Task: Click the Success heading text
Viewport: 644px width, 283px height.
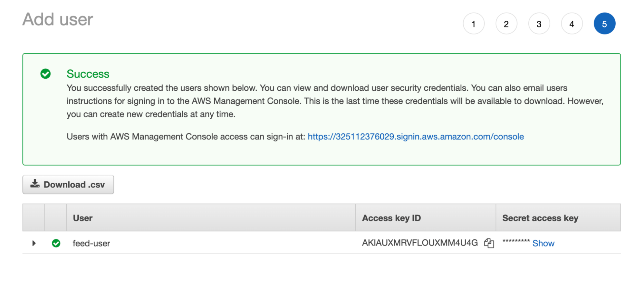Action: pyautogui.click(x=88, y=74)
